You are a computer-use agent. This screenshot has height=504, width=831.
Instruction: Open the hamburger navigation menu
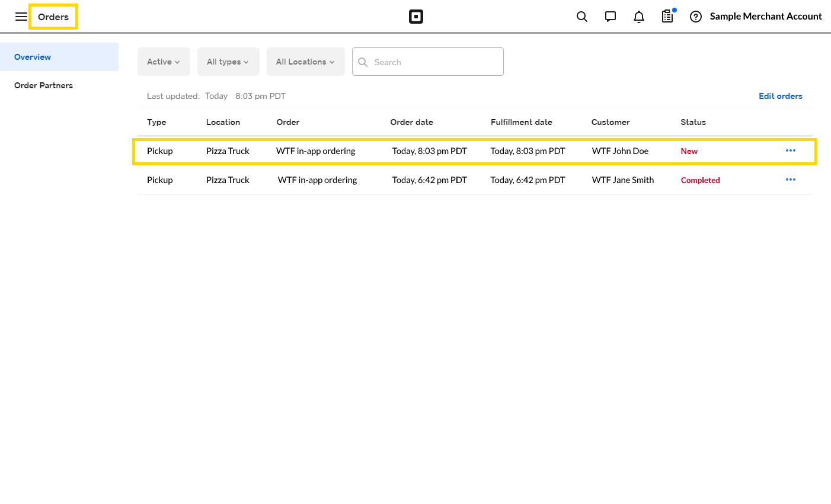click(21, 17)
